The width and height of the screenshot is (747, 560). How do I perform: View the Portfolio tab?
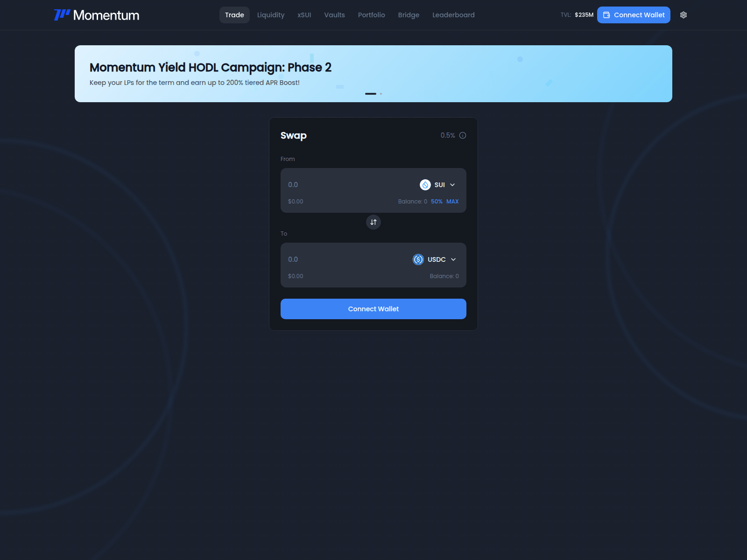click(x=372, y=15)
